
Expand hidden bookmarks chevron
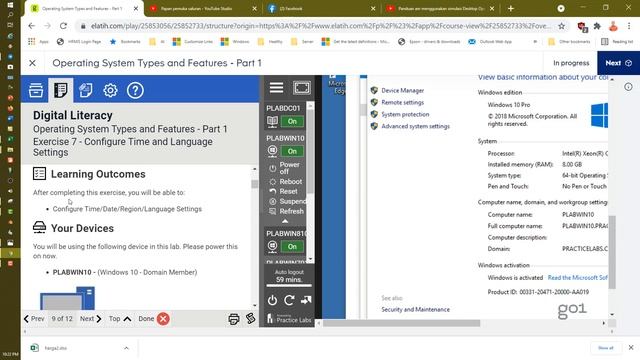[535, 42]
